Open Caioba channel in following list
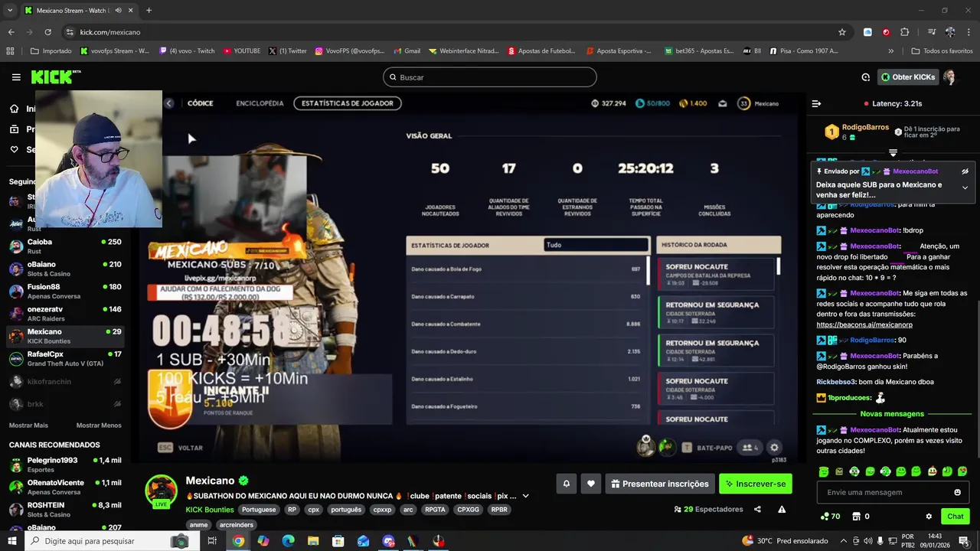The image size is (980, 551). click(x=65, y=246)
